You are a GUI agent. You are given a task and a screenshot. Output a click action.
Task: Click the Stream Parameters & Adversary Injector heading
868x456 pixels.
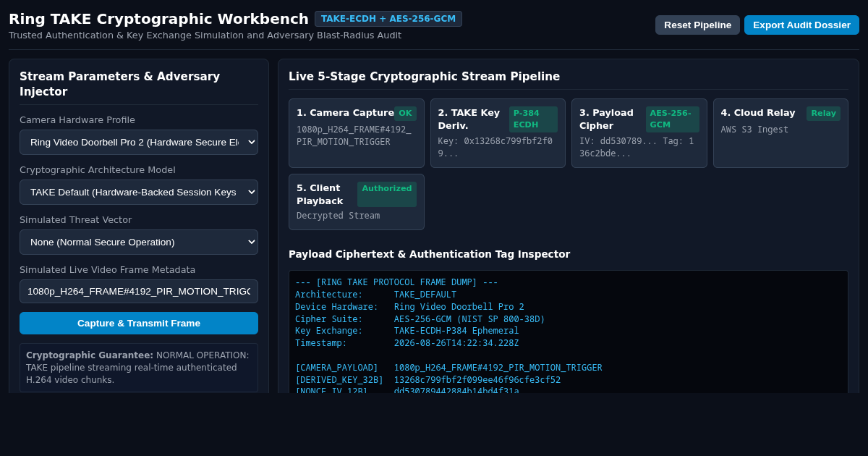coord(120,84)
